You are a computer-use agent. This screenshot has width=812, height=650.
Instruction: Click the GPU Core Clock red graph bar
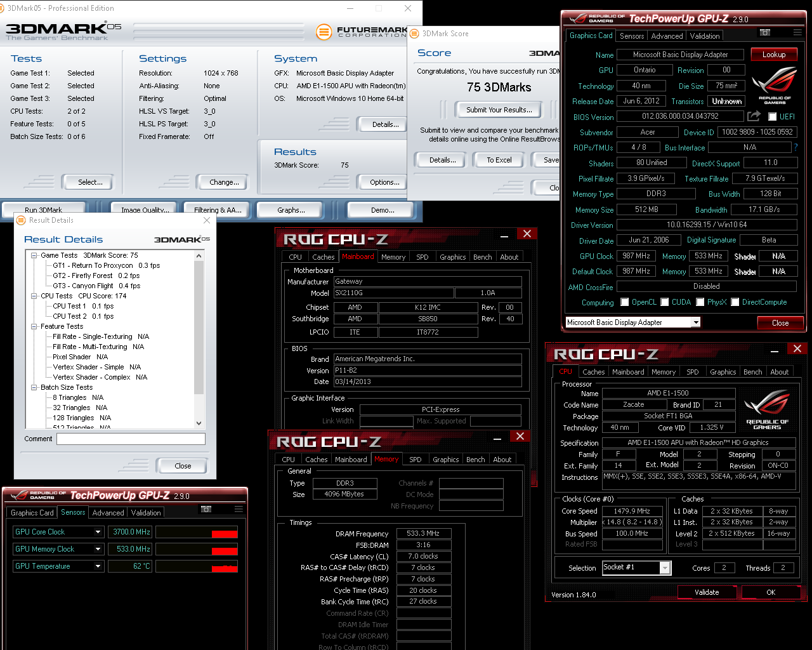point(225,534)
